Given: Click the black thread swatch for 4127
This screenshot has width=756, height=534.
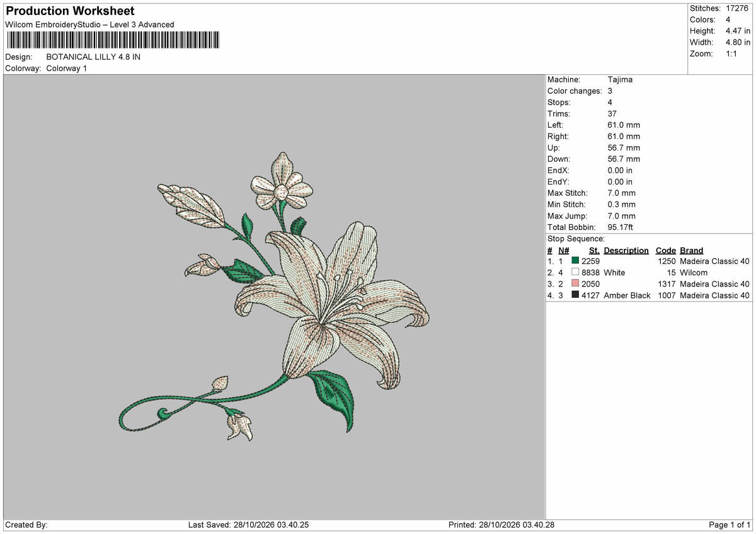Looking at the screenshot, I should [575, 295].
